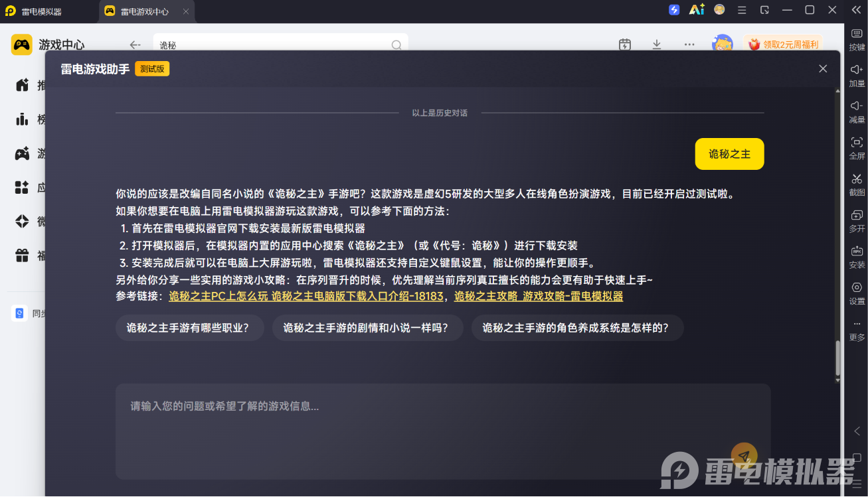Click the window icon left of minimize
Viewport: 868px width, 497px height.
[764, 10]
